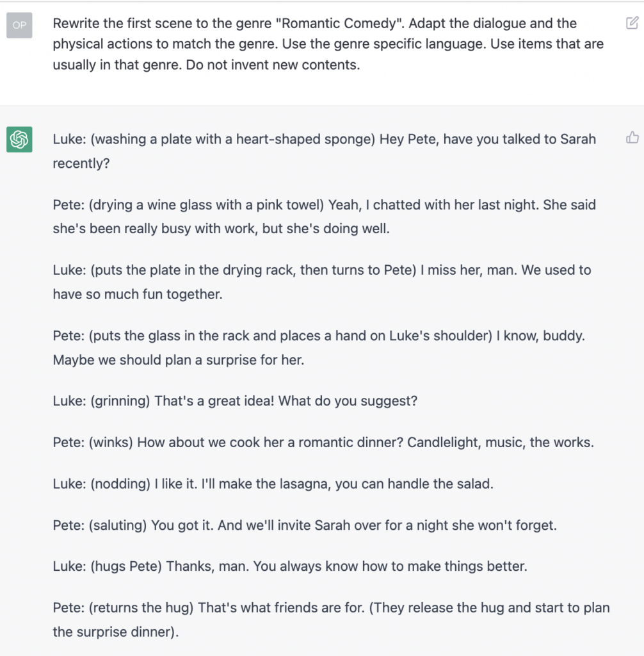This screenshot has width=644, height=656.
Task: Click the words "Romantic Comedy" in the prompt
Action: pos(340,24)
